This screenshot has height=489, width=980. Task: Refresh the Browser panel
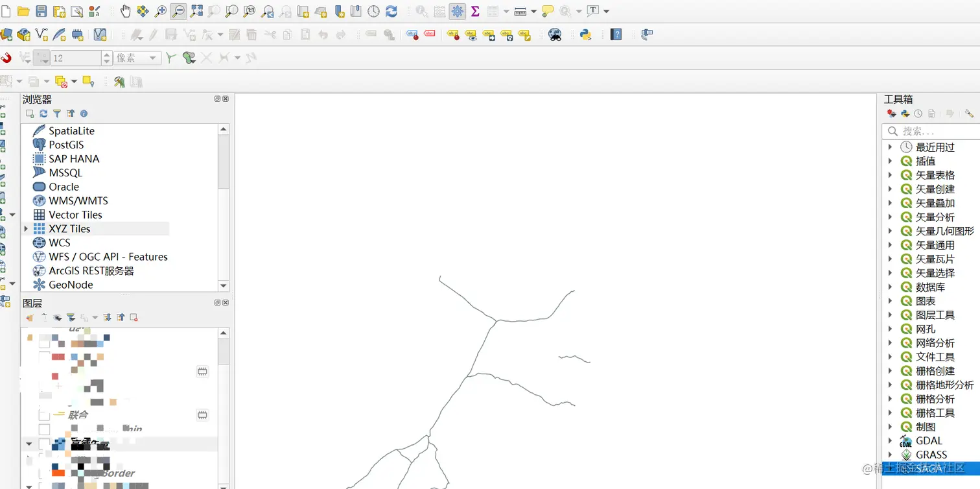tap(43, 113)
